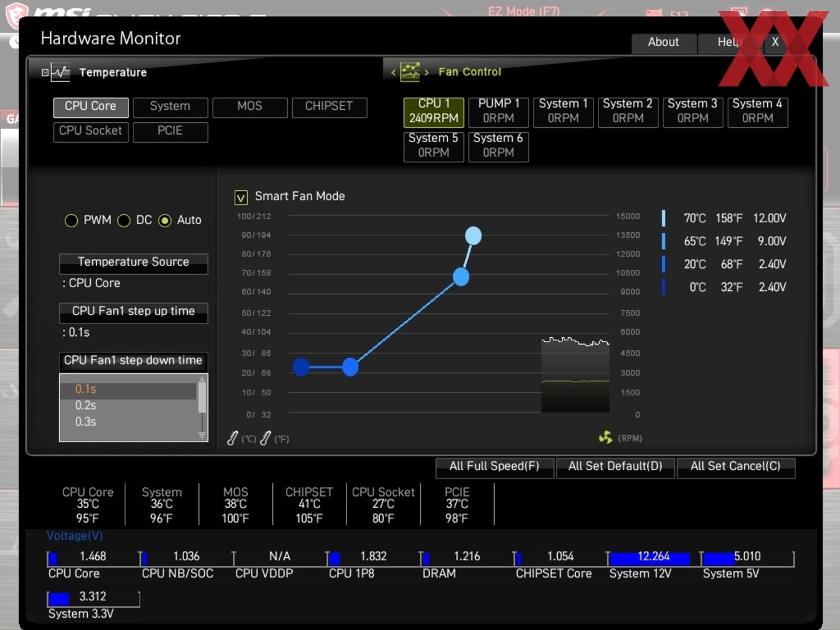Click the 65°C curve color marker
The height and width of the screenshot is (630, 840).
[x=663, y=241]
